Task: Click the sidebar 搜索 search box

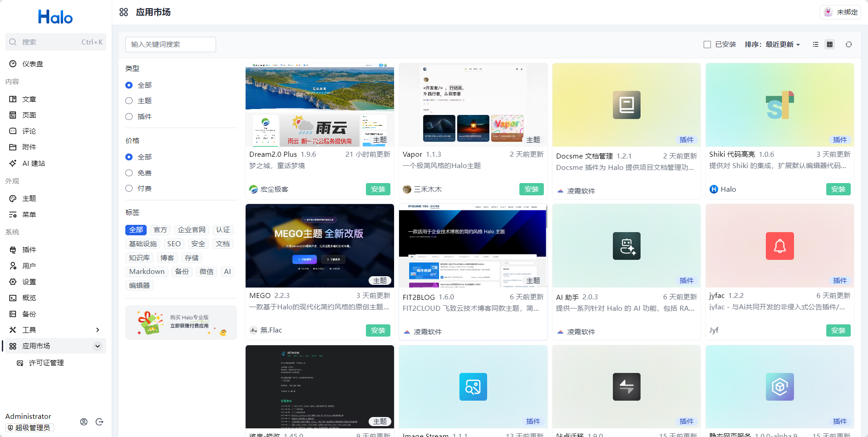Action: (x=56, y=42)
